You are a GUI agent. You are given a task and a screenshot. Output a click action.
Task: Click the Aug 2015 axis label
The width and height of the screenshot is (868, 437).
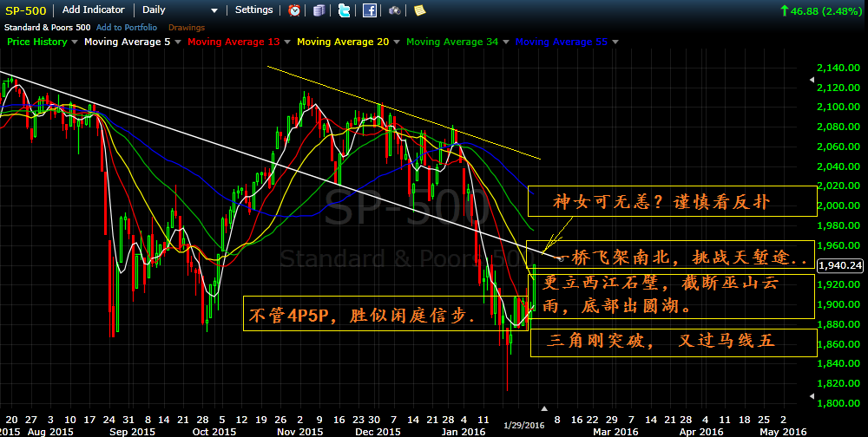click(49, 432)
